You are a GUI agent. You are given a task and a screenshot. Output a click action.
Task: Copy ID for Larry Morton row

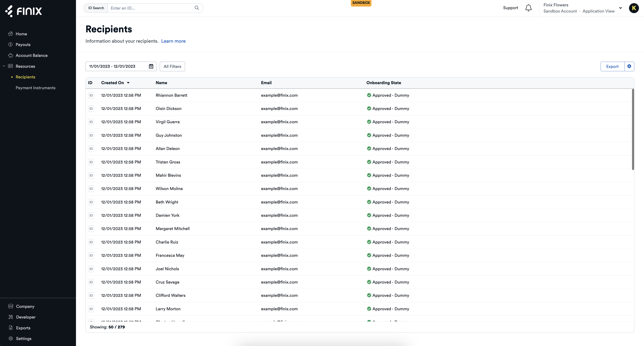(91, 309)
